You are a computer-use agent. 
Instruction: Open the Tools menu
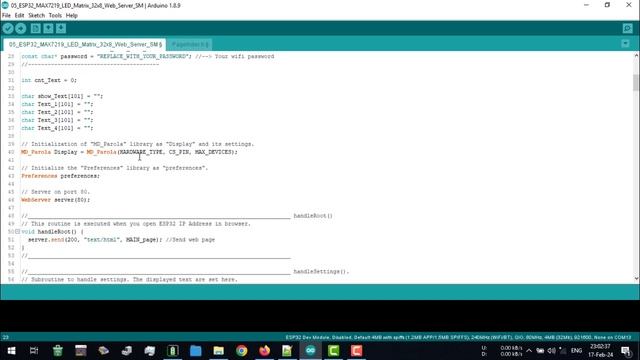pos(55,16)
